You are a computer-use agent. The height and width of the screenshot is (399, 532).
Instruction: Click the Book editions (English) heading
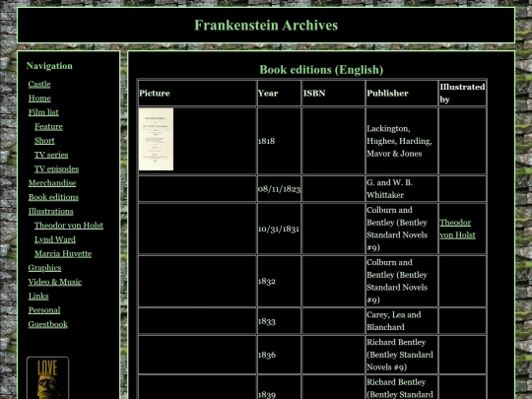coord(321,70)
